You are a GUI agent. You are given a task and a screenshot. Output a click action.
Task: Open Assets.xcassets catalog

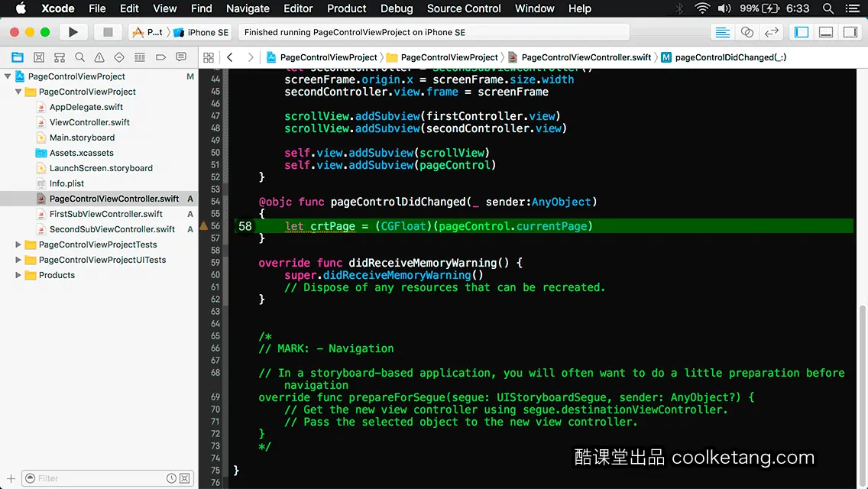(x=81, y=153)
